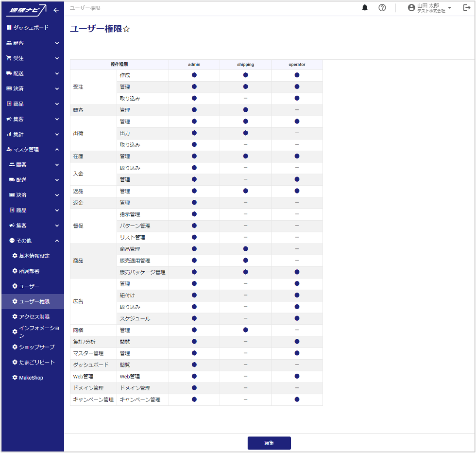The width and height of the screenshot is (476, 453).
Task: Expand the 集計 sidebar menu chevron
Action: [57, 134]
